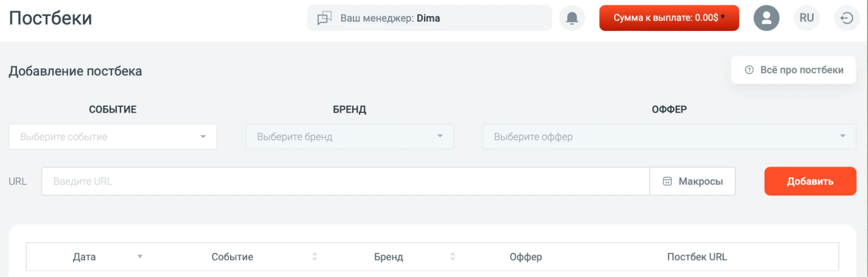This screenshot has width=868, height=277.
Task: Click the Бренд column header text
Action: pos(389,257)
